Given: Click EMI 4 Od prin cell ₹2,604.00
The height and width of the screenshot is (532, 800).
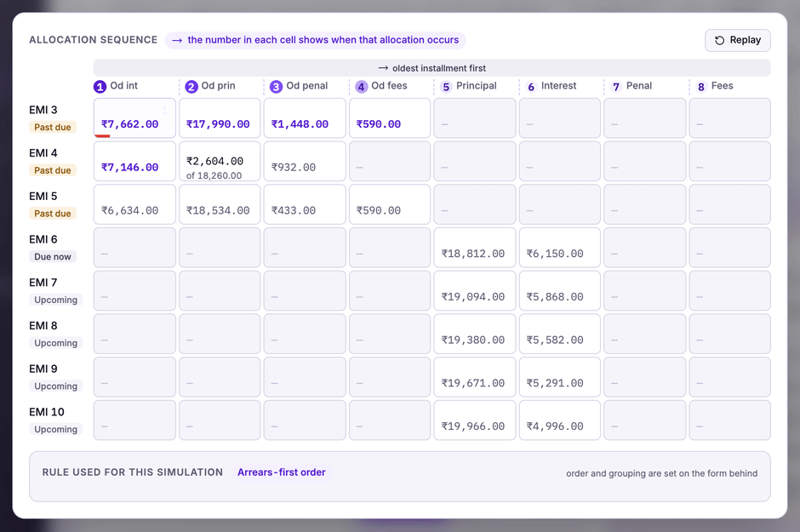Looking at the screenshot, I should click(220, 161).
